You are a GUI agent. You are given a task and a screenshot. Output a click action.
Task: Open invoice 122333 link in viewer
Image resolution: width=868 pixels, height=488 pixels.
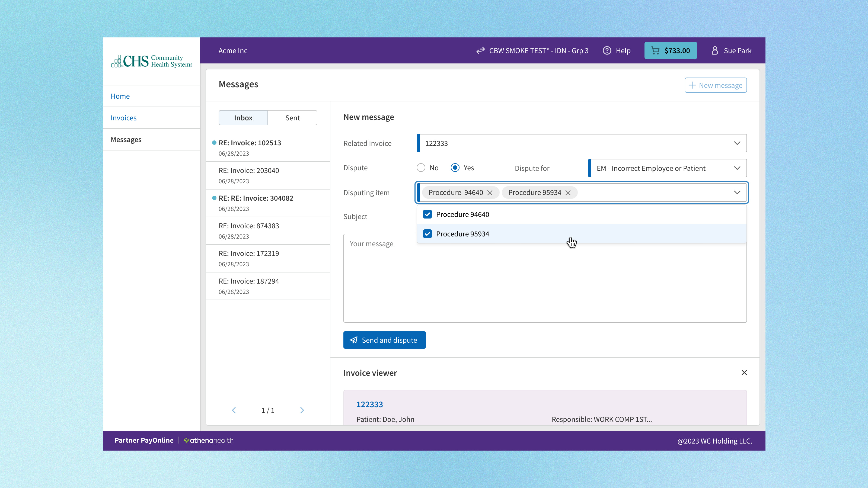pos(370,404)
